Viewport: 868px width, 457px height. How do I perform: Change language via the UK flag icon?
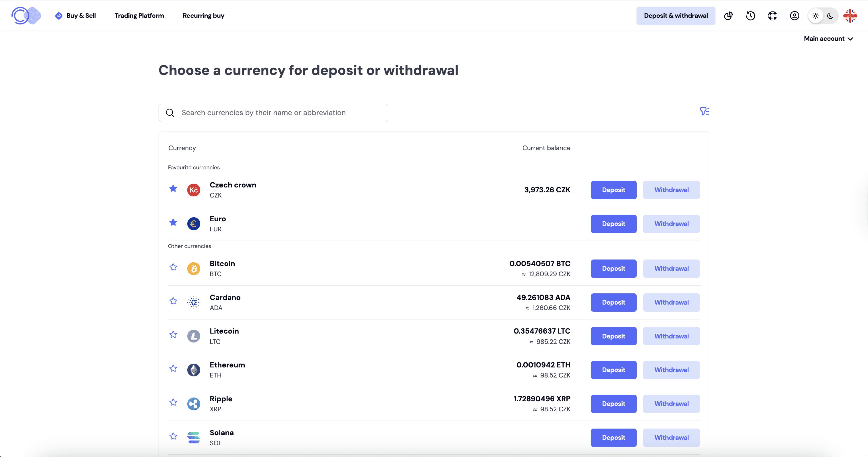[850, 16]
